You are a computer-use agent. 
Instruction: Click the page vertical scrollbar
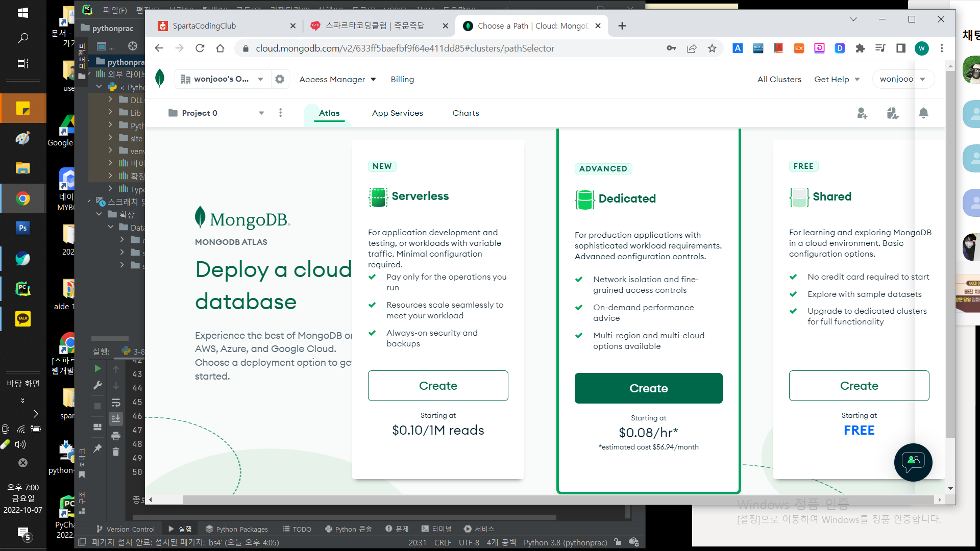[x=950, y=254]
